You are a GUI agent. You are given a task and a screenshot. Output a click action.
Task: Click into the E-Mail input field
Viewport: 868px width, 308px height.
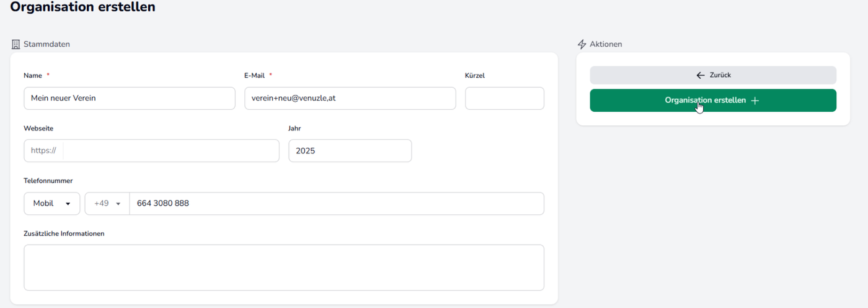click(x=350, y=98)
